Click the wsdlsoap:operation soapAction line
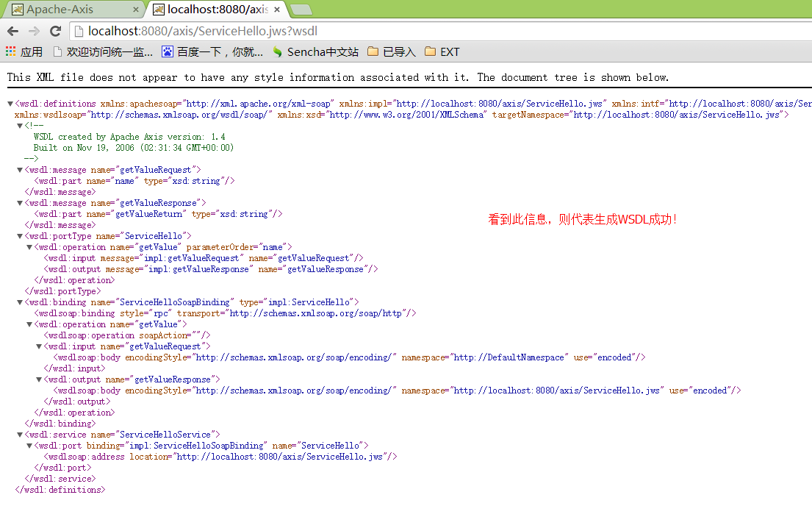 pyautogui.click(x=127, y=335)
